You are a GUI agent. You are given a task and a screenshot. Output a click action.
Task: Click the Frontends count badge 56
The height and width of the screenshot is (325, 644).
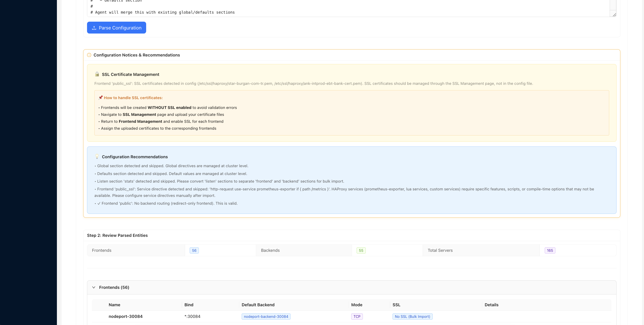(x=194, y=250)
